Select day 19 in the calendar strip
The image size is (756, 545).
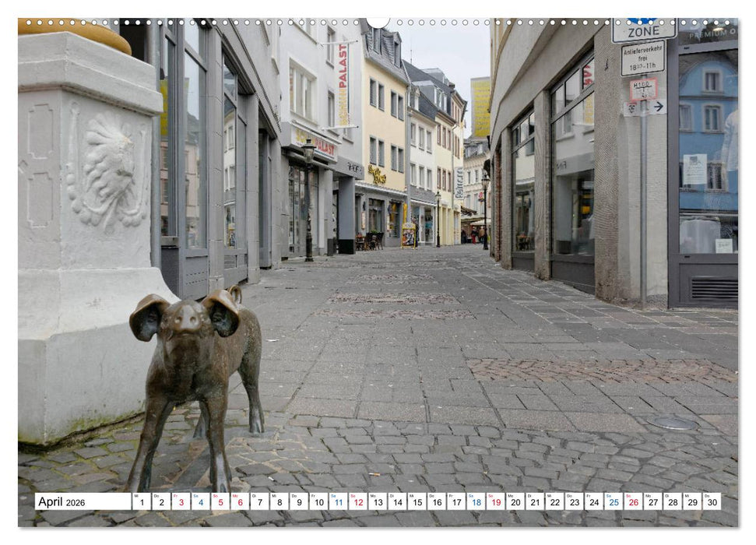click(495, 502)
